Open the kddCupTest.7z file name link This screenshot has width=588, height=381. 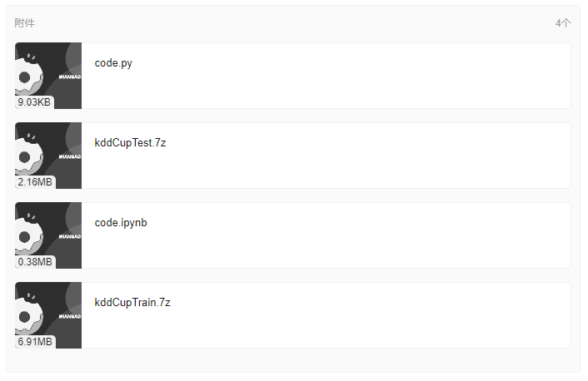coord(130,143)
